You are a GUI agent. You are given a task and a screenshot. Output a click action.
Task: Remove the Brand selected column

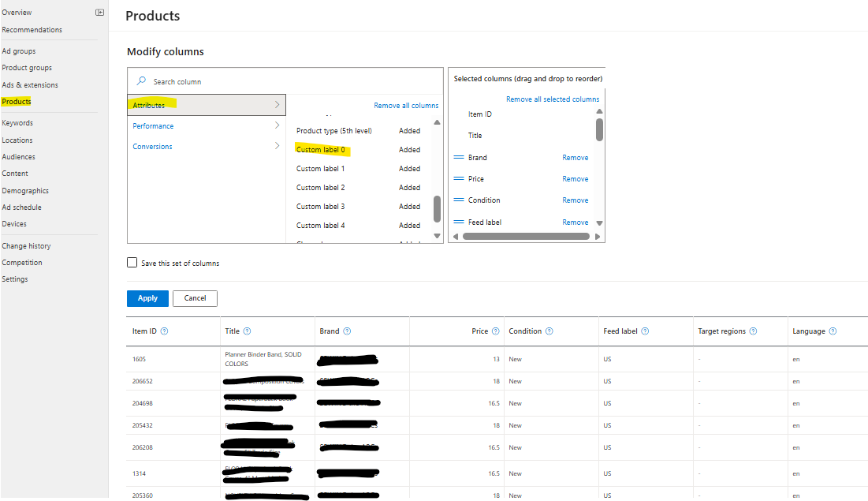coord(576,157)
